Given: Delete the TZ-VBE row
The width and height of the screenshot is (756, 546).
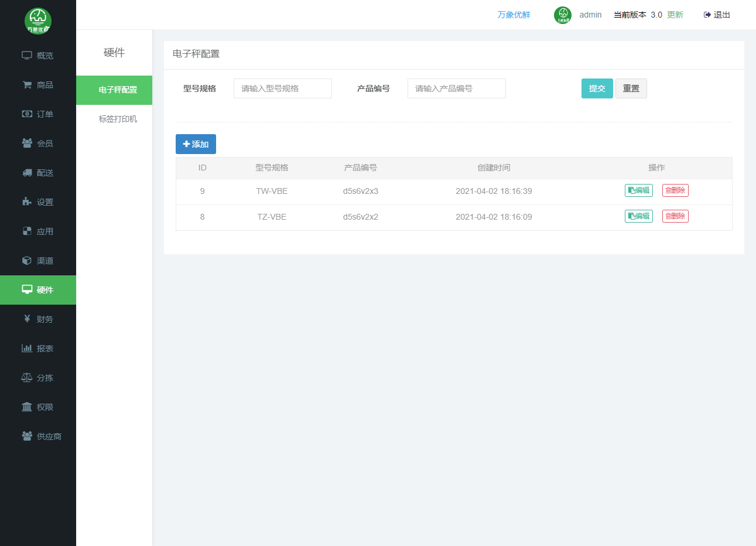Looking at the screenshot, I should point(675,216).
